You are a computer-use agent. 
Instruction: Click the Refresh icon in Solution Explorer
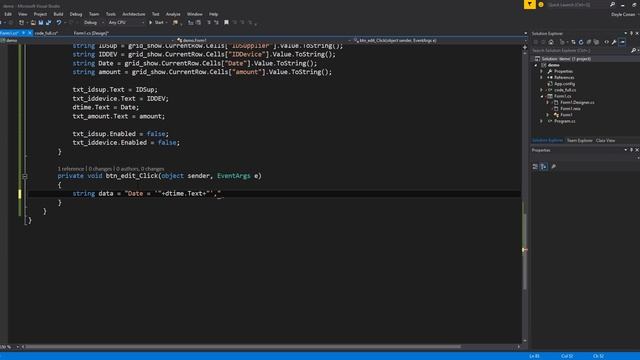[581, 42]
